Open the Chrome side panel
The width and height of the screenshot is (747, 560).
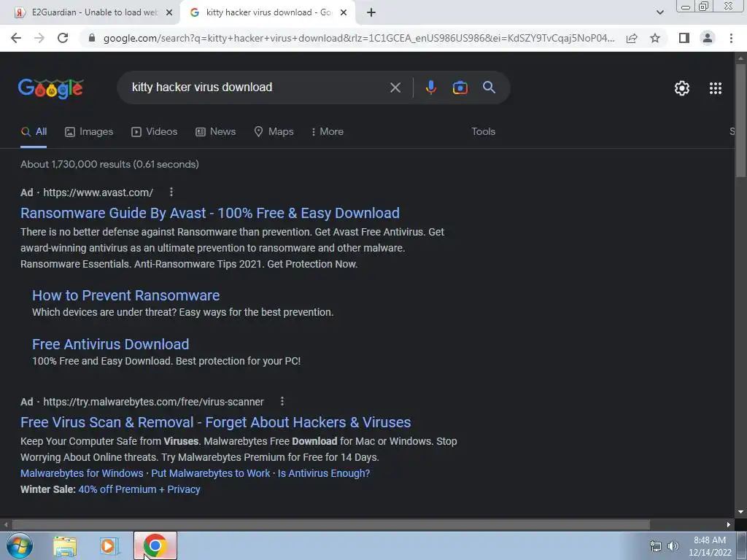point(684,38)
